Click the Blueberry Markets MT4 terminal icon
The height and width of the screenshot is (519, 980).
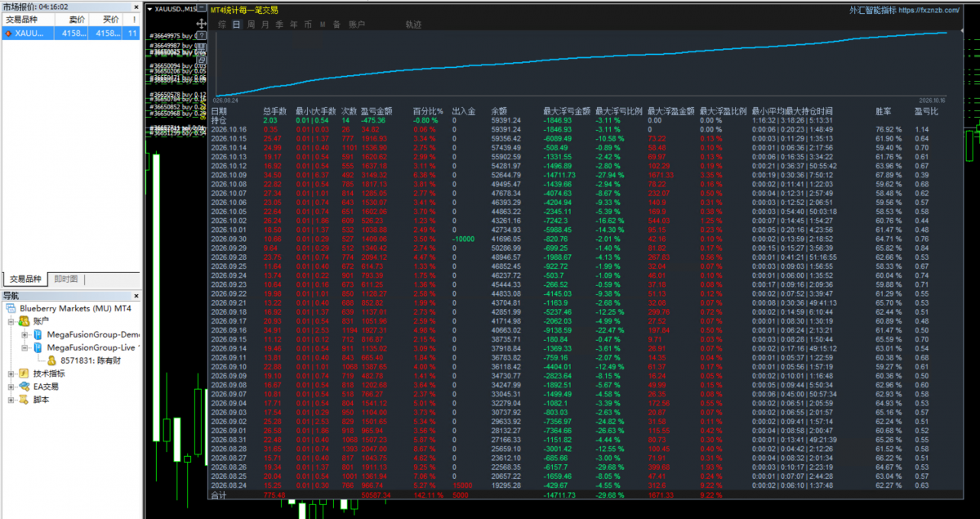pos(9,308)
